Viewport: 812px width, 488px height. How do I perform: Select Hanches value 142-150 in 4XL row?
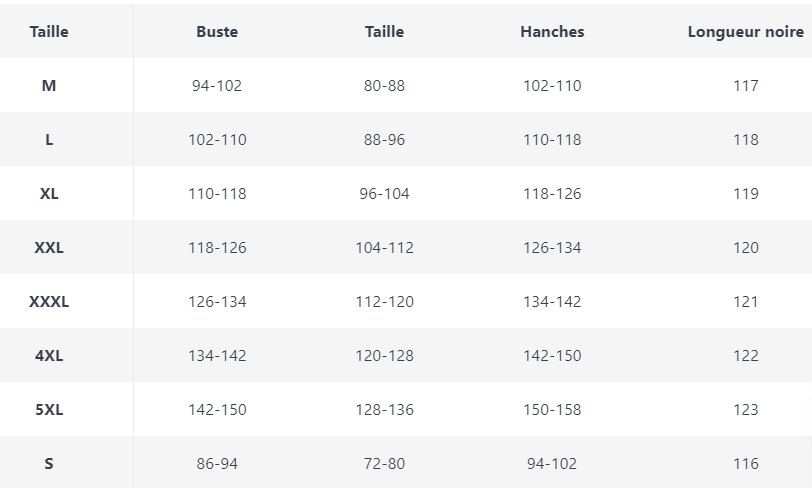[552, 355]
